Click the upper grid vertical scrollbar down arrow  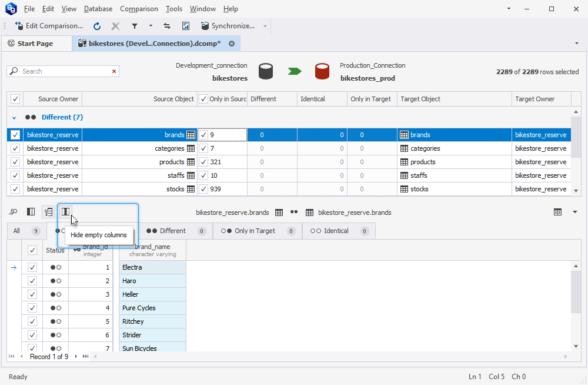click(x=576, y=191)
